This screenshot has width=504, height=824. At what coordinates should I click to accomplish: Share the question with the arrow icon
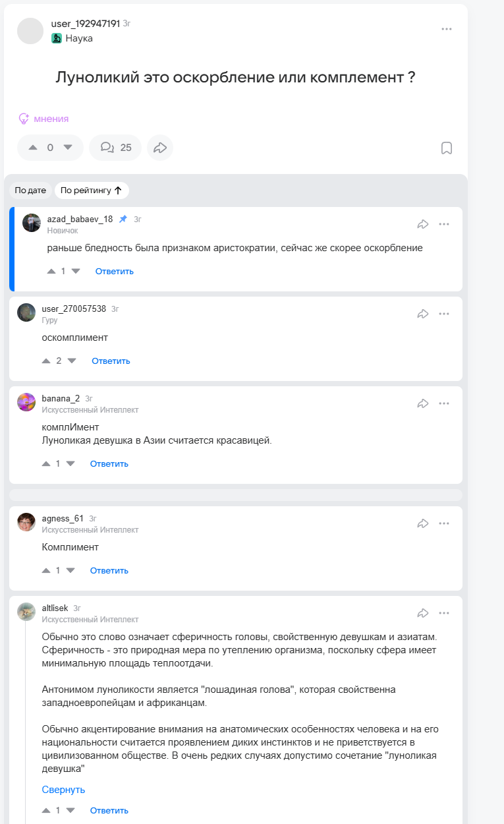160,148
